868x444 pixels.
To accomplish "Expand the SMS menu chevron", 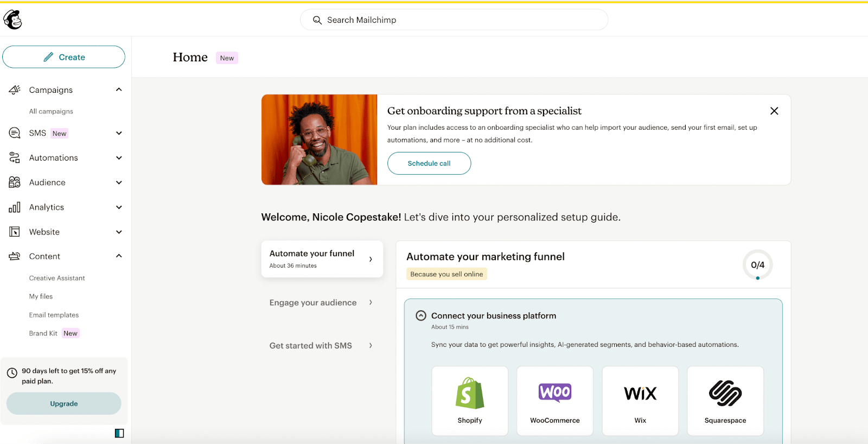I will pyautogui.click(x=119, y=133).
